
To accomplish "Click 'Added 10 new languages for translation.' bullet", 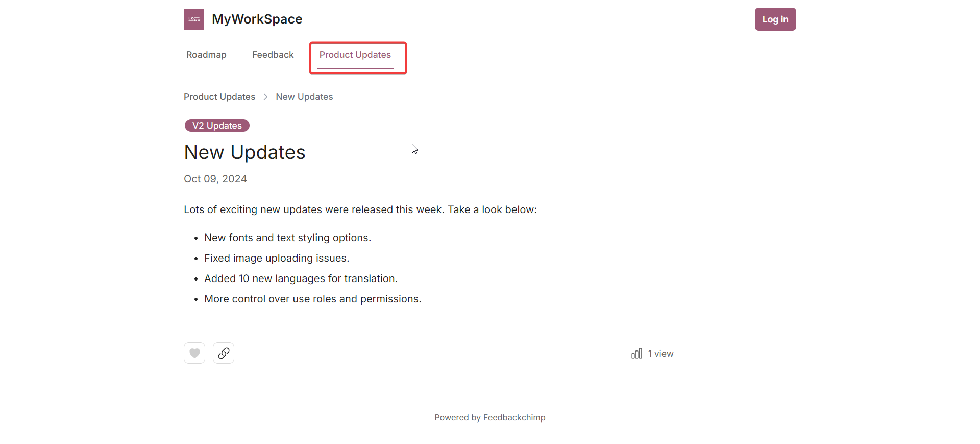I will click(301, 278).
